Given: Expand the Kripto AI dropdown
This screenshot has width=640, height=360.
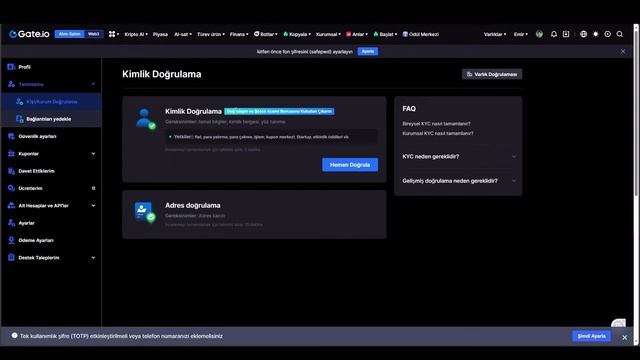Looking at the screenshot, I should click(136, 34).
